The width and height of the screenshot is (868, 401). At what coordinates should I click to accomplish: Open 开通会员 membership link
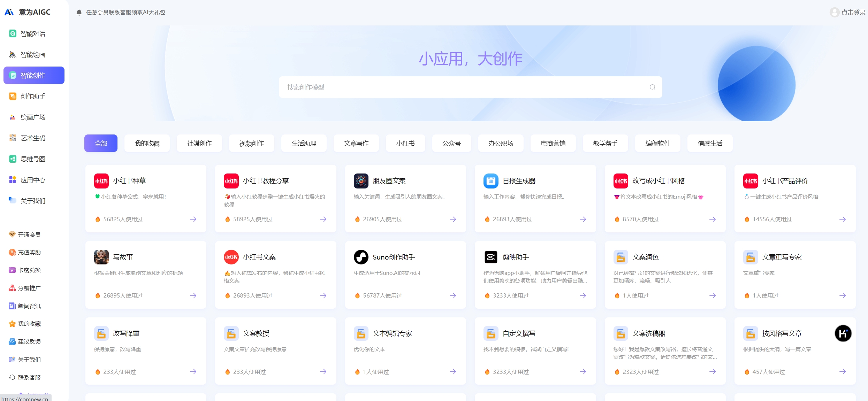tap(29, 234)
